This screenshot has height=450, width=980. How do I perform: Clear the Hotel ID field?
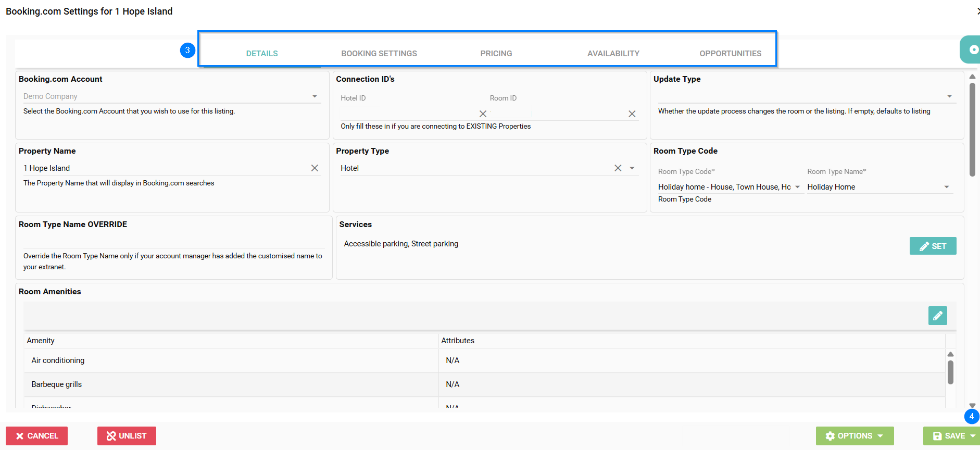point(483,114)
